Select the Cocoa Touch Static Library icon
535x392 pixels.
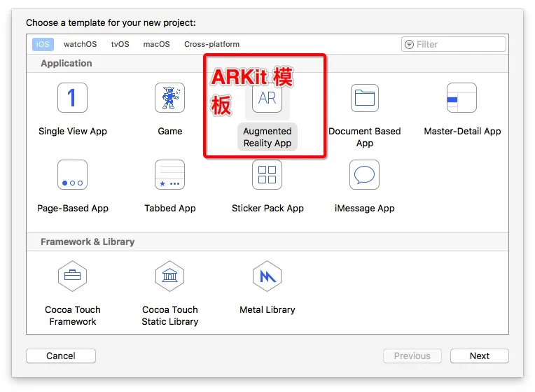click(x=169, y=276)
